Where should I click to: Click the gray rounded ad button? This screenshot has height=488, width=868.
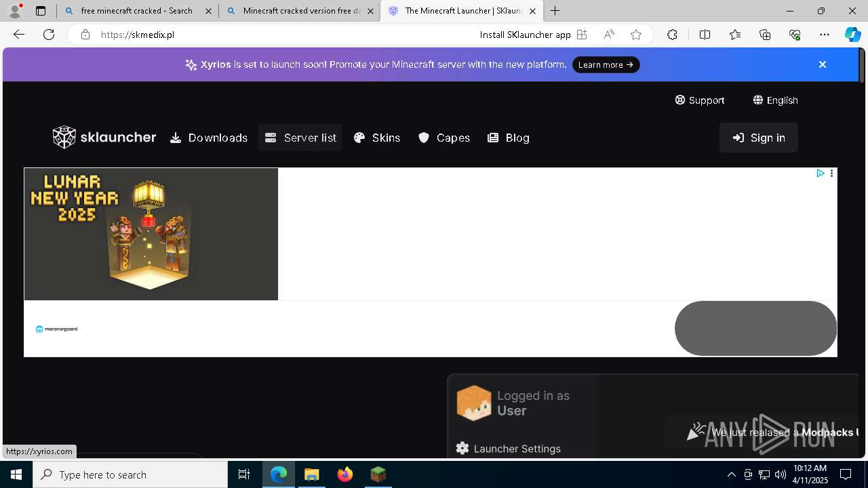pos(755,328)
